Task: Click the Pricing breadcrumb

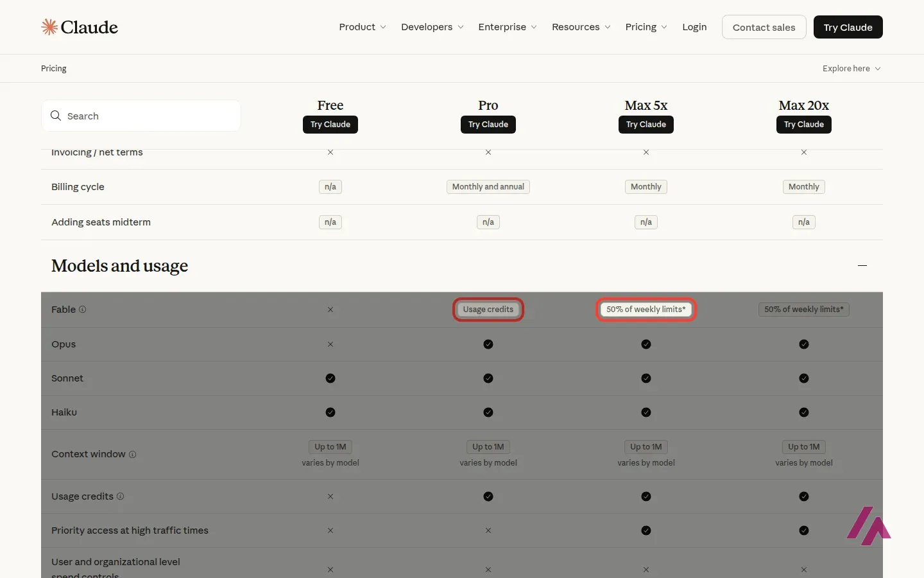Action: click(54, 69)
